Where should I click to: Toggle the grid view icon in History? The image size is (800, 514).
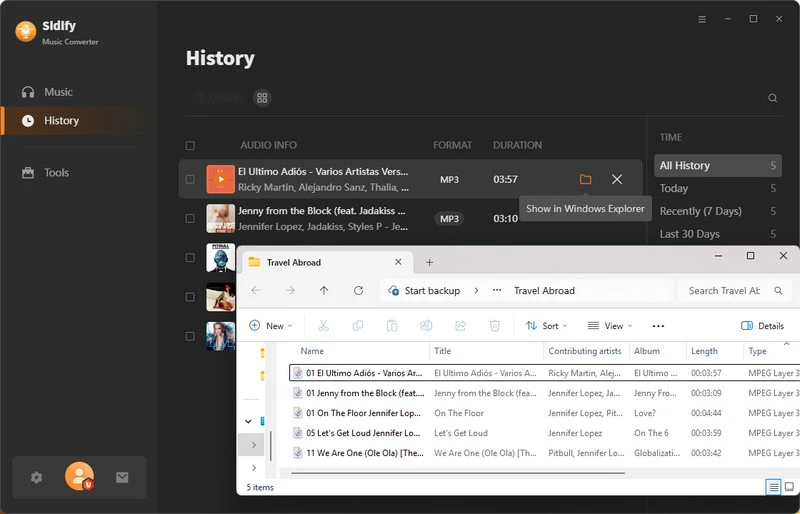coord(262,97)
